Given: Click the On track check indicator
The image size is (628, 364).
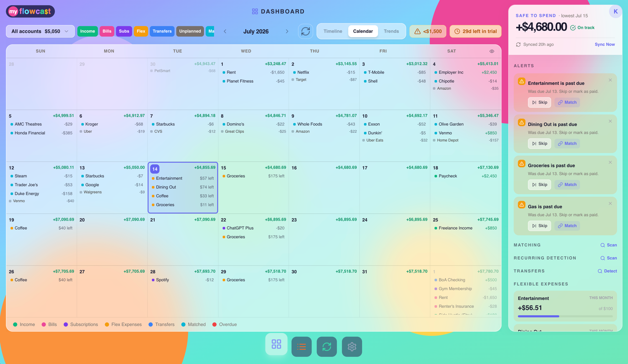Looking at the screenshot, I should tap(582, 28).
